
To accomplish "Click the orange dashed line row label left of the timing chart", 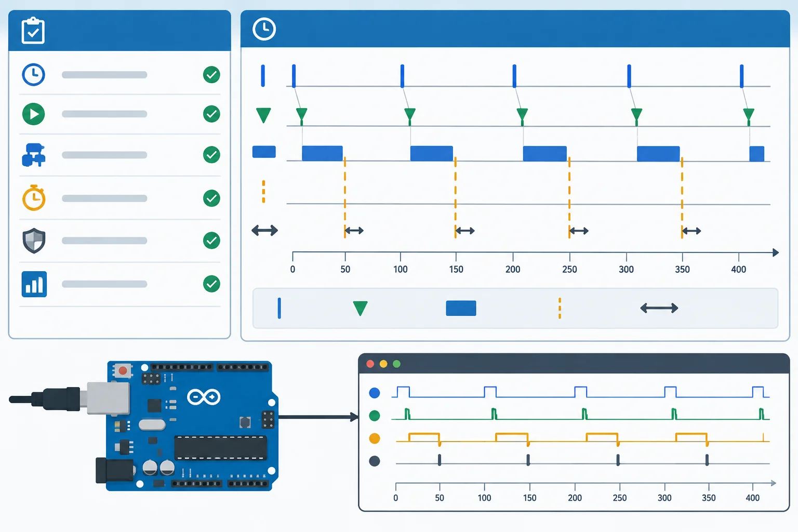I will [x=263, y=191].
